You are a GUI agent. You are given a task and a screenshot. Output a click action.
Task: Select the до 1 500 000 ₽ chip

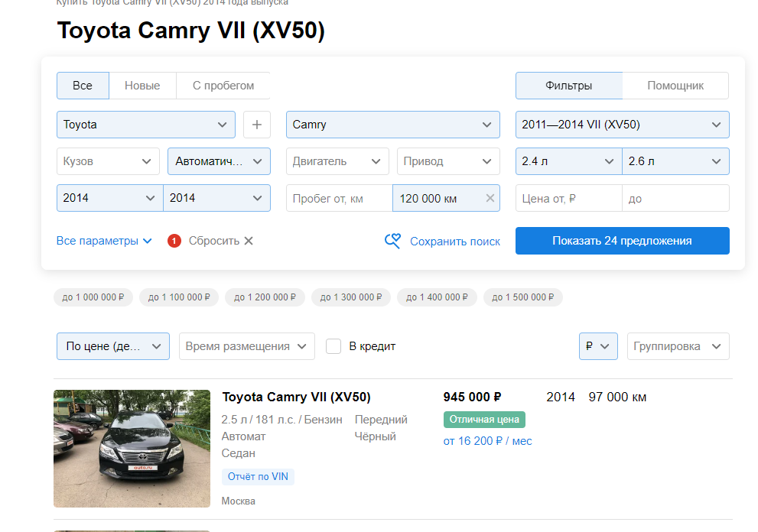[x=523, y=297]
